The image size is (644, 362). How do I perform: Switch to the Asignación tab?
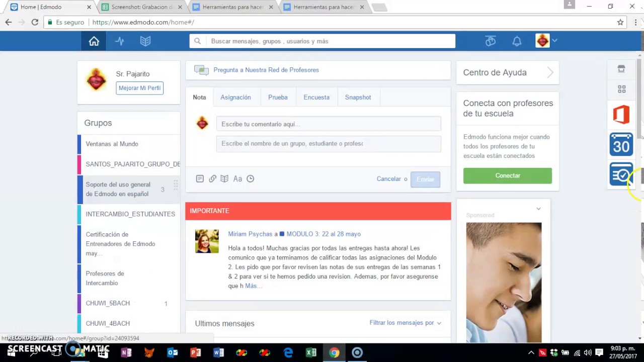pos(235,97)
